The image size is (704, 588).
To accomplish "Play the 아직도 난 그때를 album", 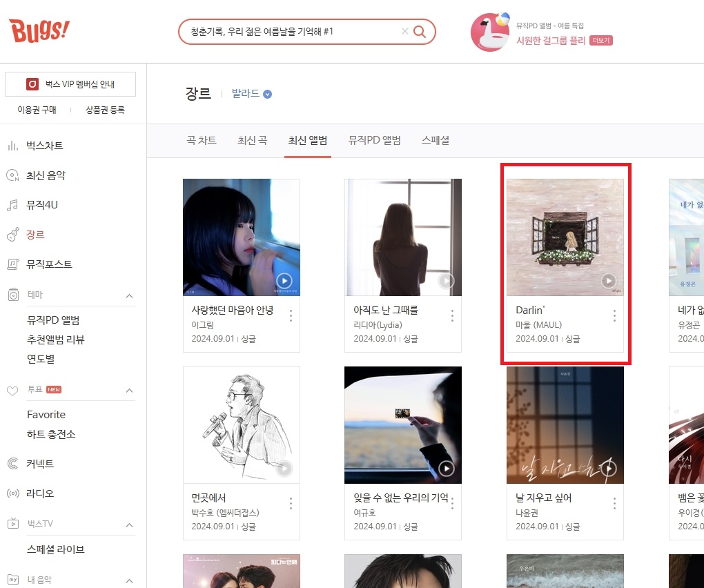I will click(447, 281).
